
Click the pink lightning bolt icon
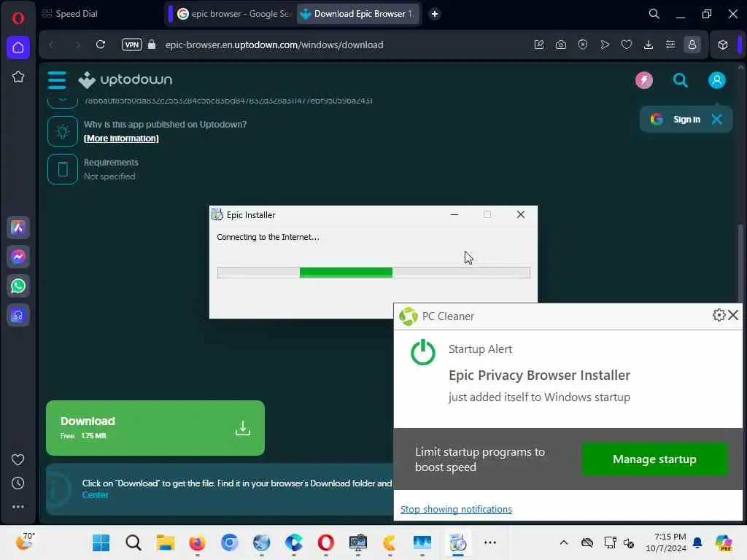644,80
